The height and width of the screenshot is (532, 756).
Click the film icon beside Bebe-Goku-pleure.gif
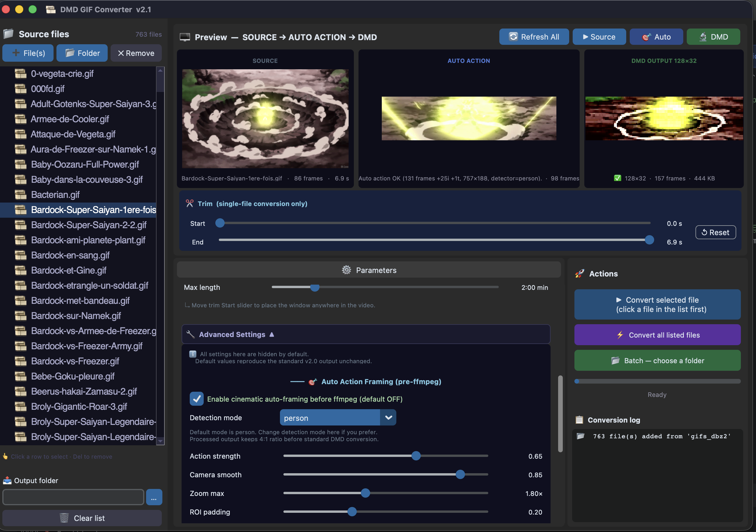point(20,377)
